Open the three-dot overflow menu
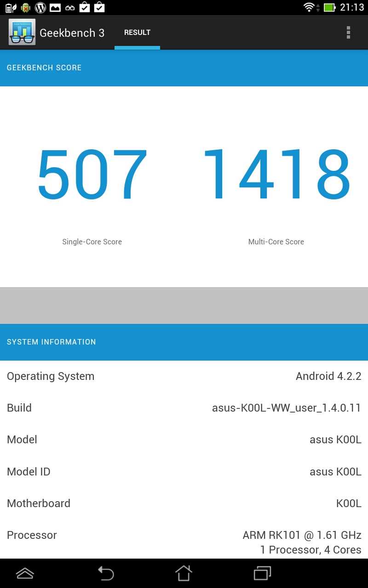The width and height of the screenshot is (368, 588). point(348,32)
